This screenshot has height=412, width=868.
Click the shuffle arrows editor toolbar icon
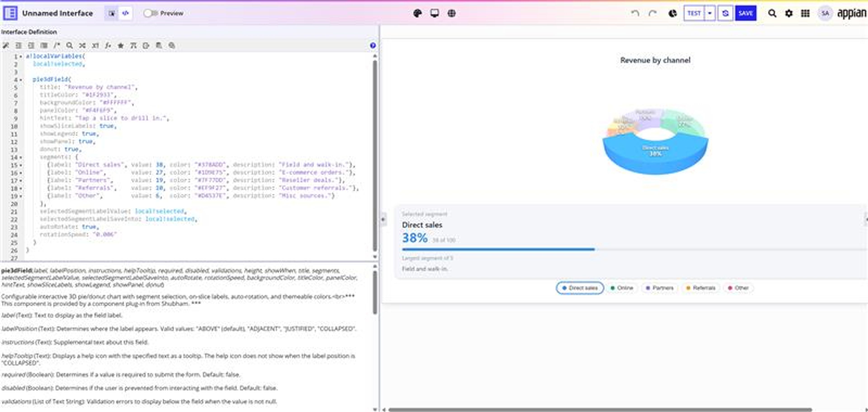point(82,45)
